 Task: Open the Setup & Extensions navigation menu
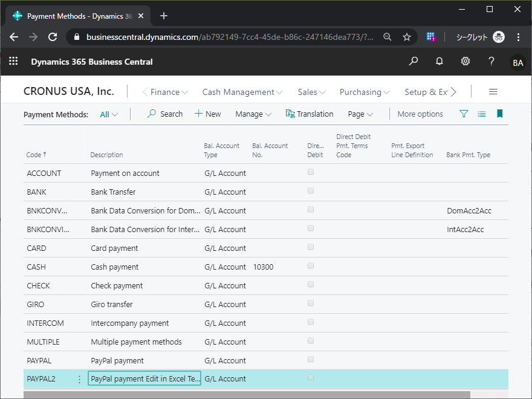426,92
